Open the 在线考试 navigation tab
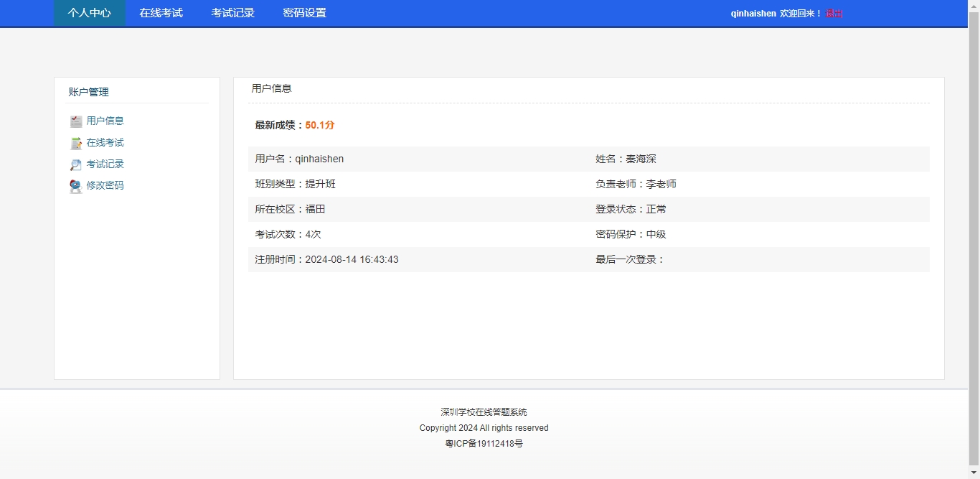This screenshot has width=980, height=479. click(x=161, y=13)
